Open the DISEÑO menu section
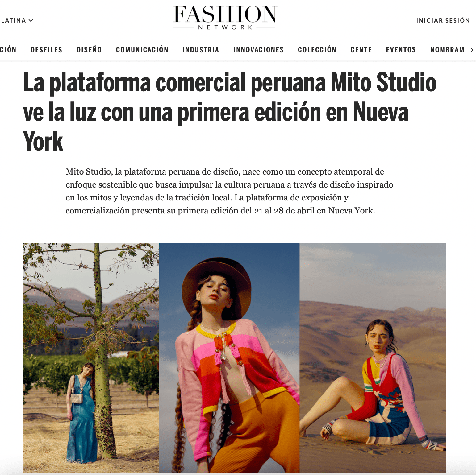This screenshot has height=475, width=476. click(89, 50)
